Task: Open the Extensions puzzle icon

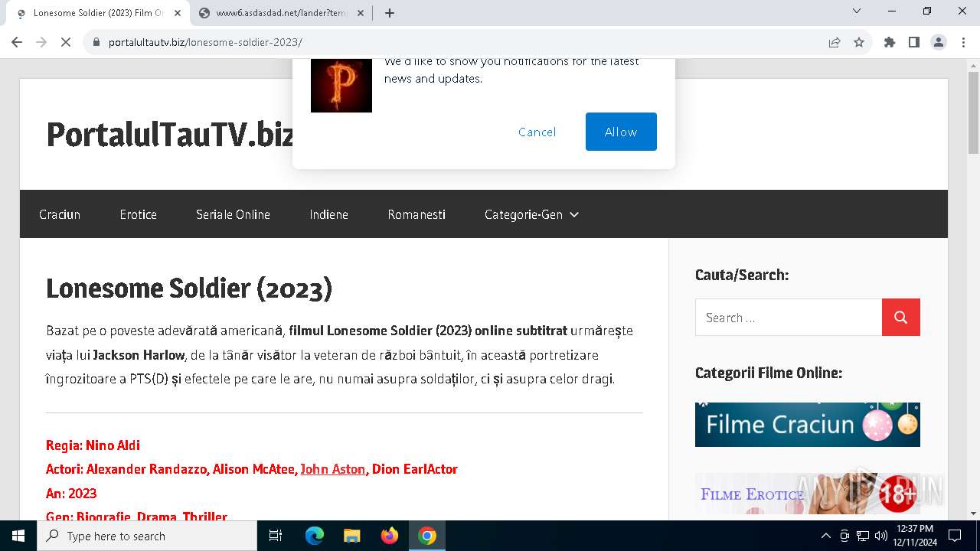Action: click(x=890, y=42)
